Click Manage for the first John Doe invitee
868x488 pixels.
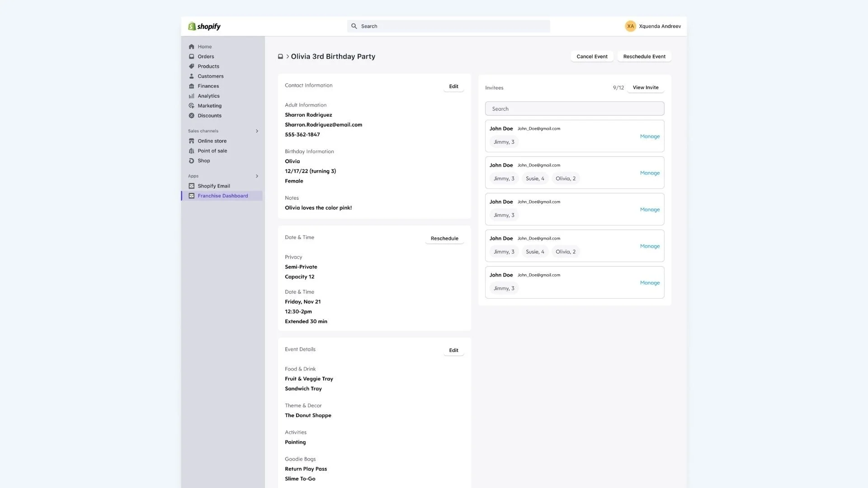[650, 136]
